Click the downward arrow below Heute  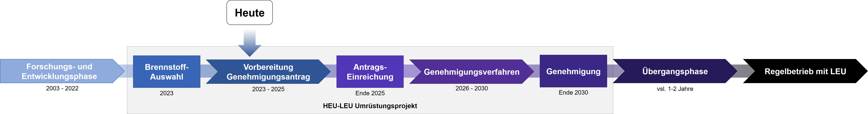(249, 43)
